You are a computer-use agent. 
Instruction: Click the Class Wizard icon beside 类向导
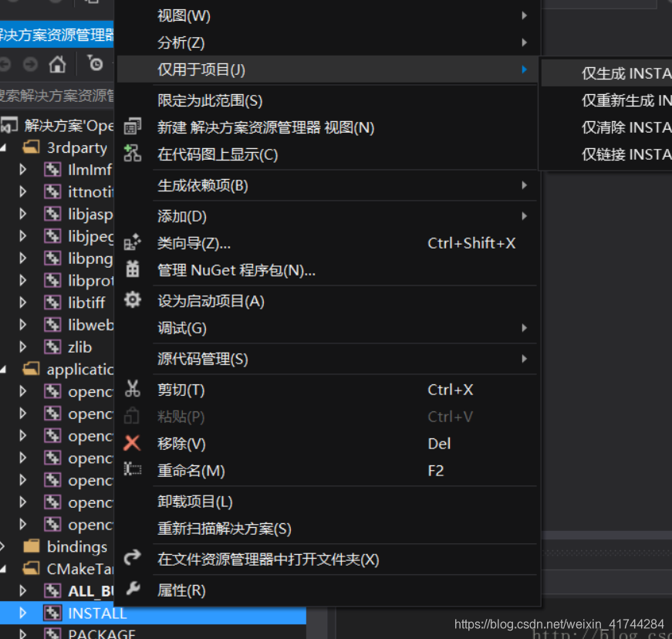(x=132, y=242)
